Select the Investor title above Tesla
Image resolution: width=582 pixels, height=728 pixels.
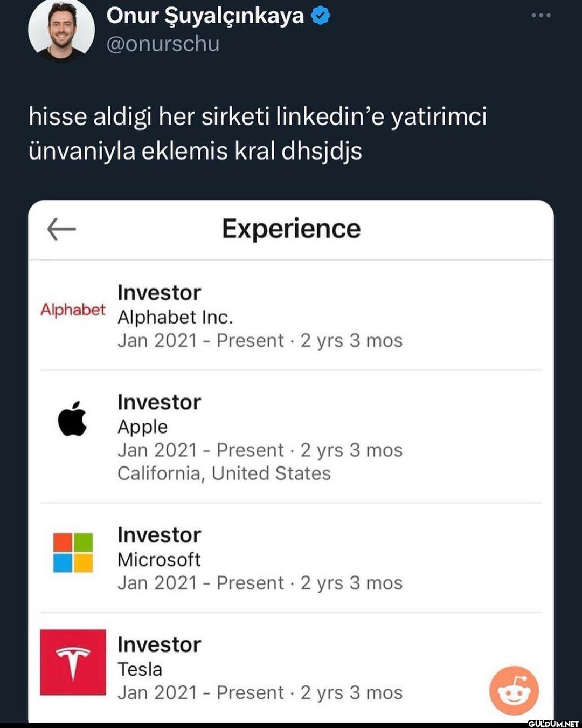pyautogui.click(x=159, y=644)
